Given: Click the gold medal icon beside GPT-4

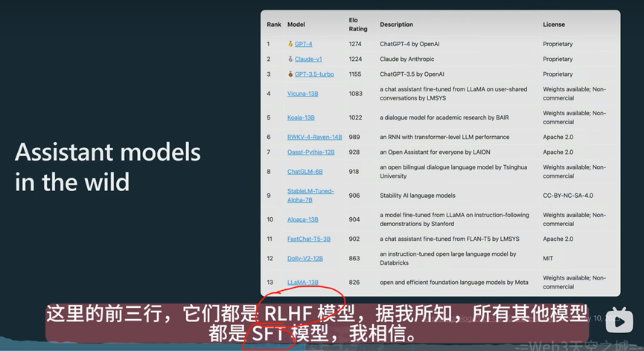Looking at the screenshot, I should point(290,44).
